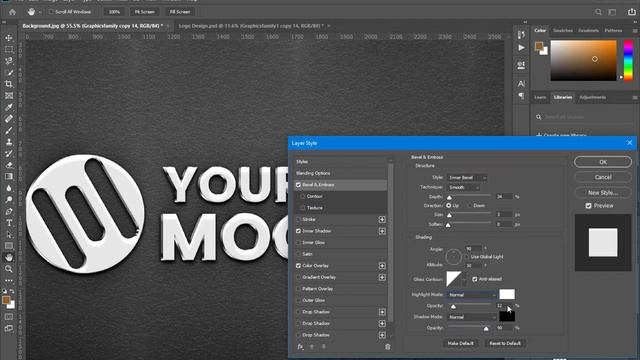
Task: Click Cancel in Layer Style dialog
Action: coord(603,177)
